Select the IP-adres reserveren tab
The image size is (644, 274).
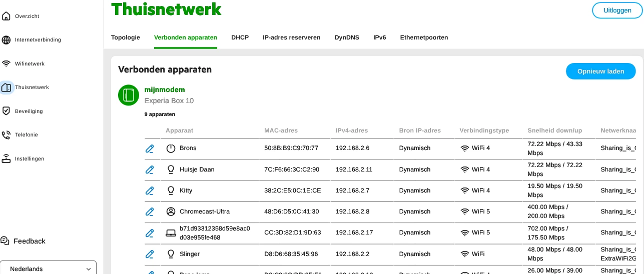291,37
